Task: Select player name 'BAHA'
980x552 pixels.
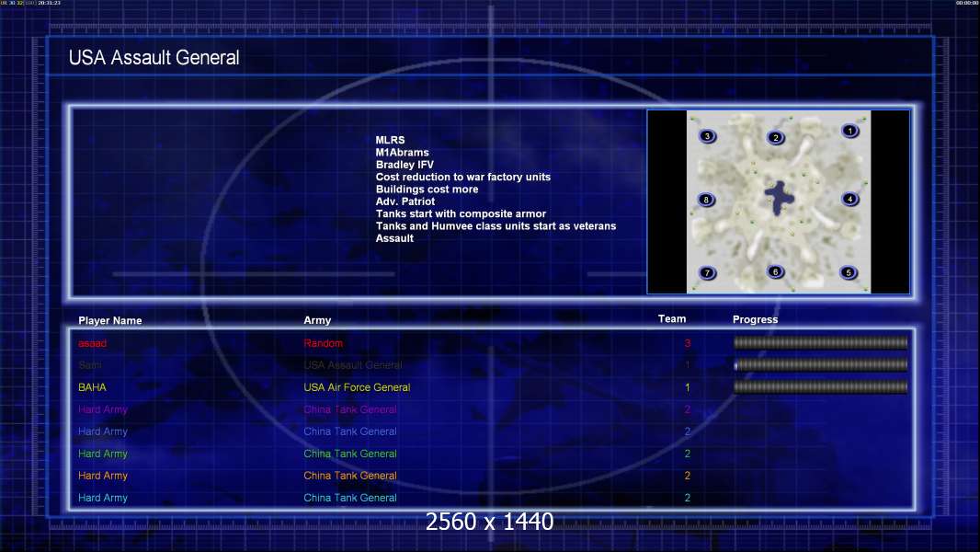Action: pyautogui.click(x=93, y=387)
